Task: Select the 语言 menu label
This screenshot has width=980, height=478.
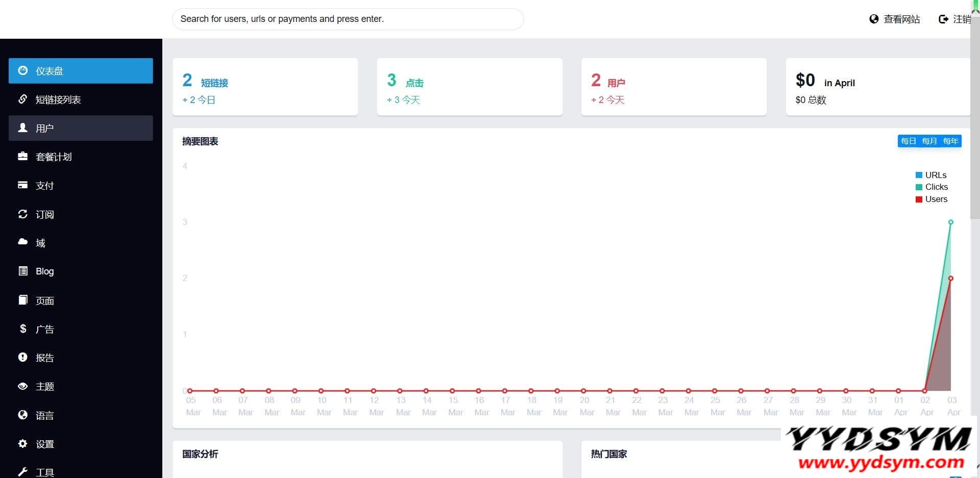Action: [45, 415]
